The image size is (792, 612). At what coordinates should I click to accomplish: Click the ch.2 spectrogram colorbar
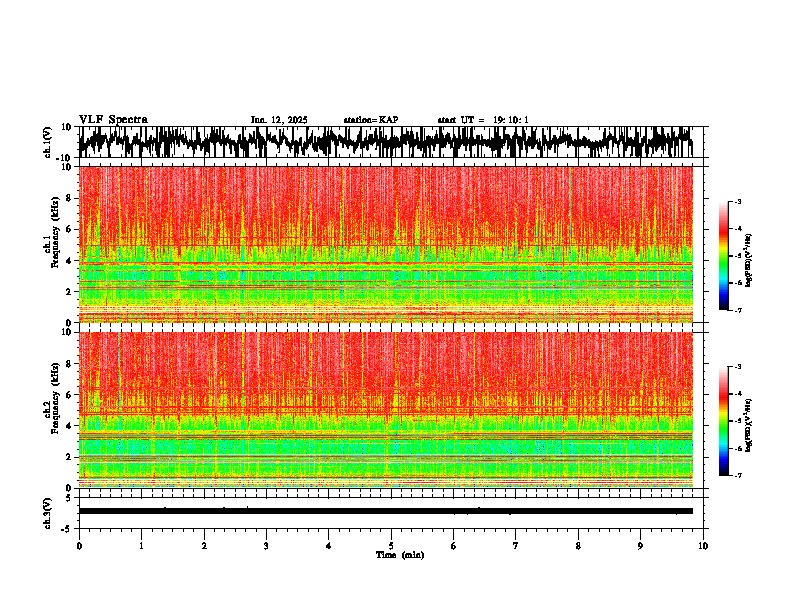point(723,421)
